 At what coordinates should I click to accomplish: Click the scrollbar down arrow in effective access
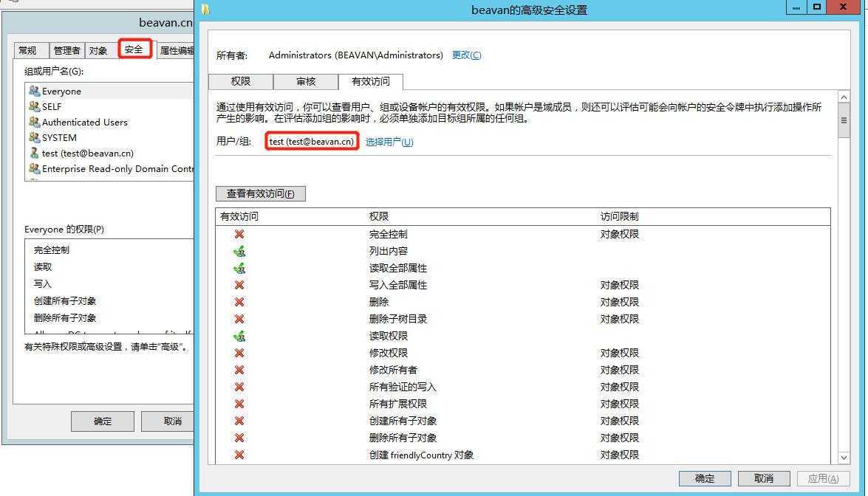tap(844, 458)
